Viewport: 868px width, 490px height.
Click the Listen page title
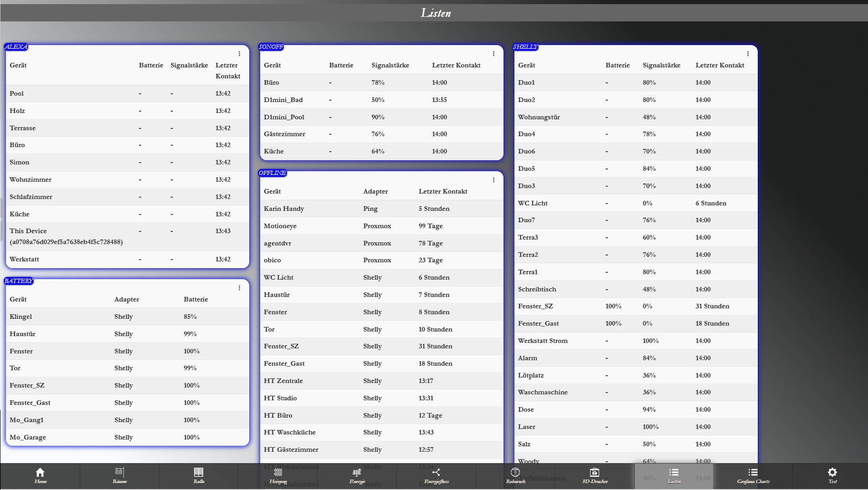(436, 13)
